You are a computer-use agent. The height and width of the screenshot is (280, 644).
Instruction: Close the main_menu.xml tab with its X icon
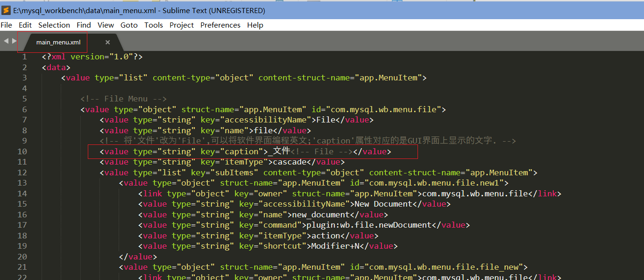click(x=107, y=42)
